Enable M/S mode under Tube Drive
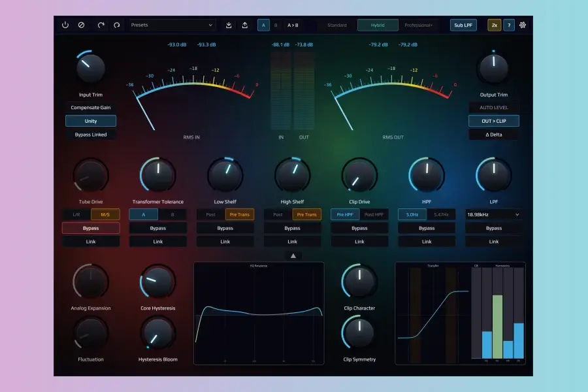The width and height of the screenshot is (588, 392). click(105, 214)
